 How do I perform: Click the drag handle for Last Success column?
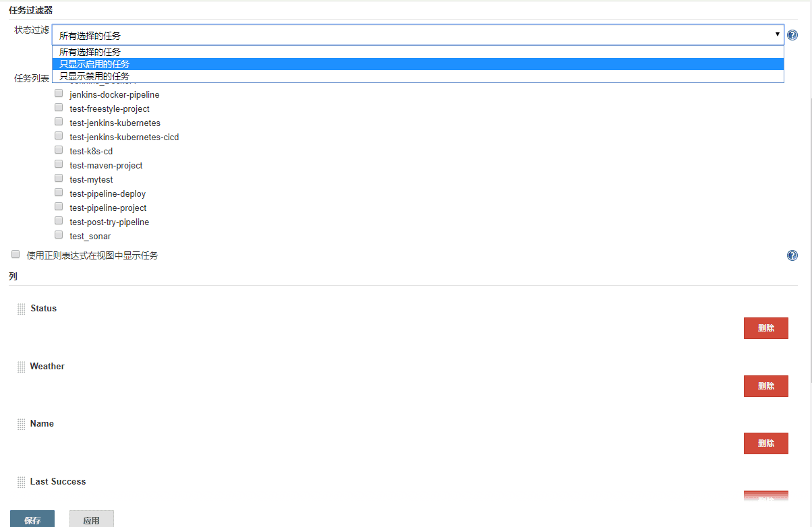(21, 483)
